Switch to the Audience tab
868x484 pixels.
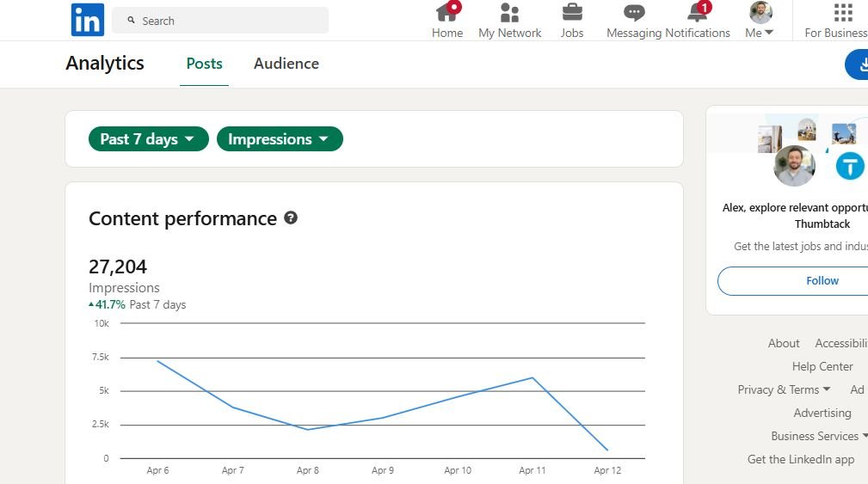[286, 64]
